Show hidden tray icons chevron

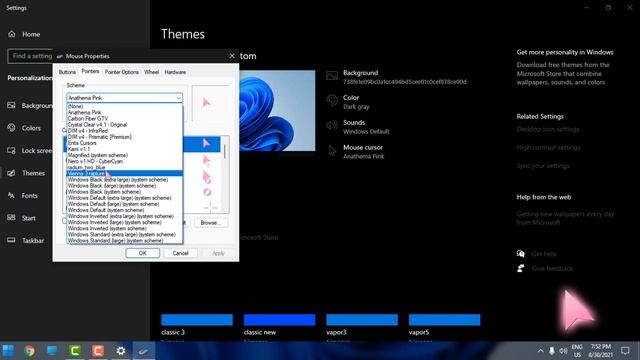[540, 351]
